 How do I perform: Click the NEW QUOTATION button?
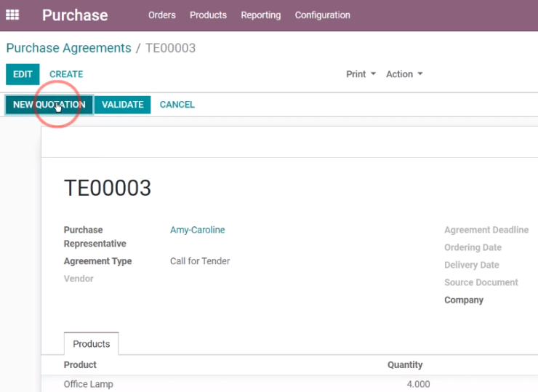(x=49, y=105)
